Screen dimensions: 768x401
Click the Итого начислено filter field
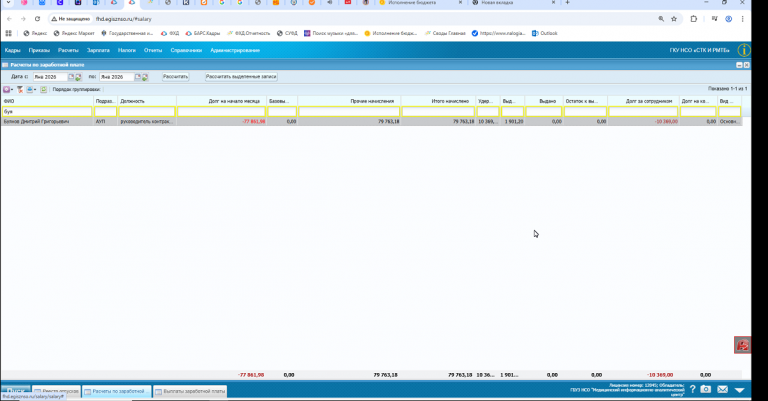point(438,112)
